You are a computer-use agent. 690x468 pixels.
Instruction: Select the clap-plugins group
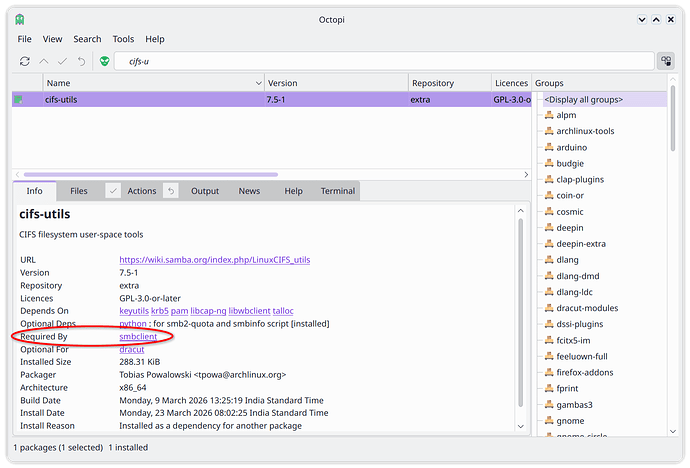[580, 179]
